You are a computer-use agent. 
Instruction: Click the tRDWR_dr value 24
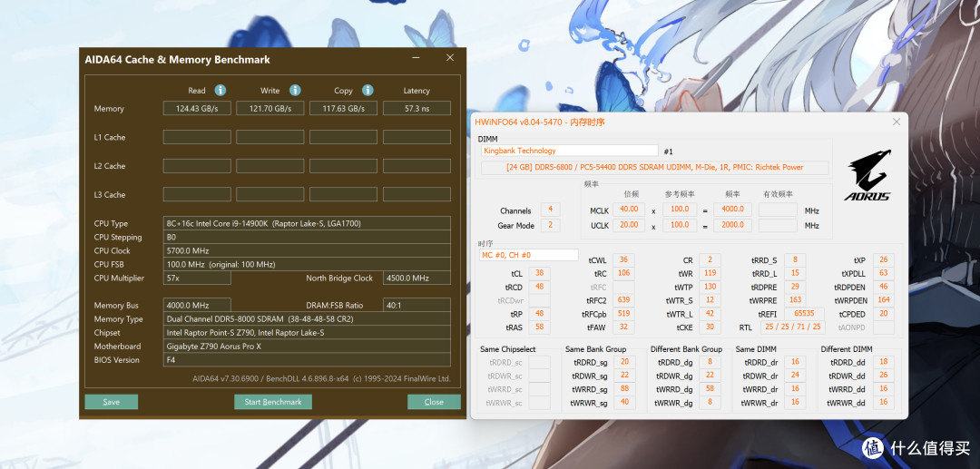coord(795,376)
